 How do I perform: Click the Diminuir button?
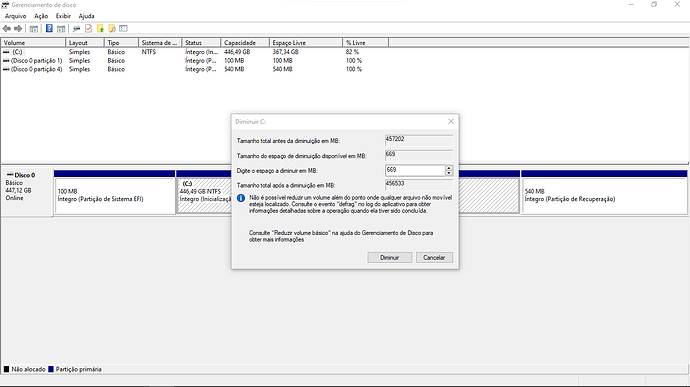(x=389, y=258)
